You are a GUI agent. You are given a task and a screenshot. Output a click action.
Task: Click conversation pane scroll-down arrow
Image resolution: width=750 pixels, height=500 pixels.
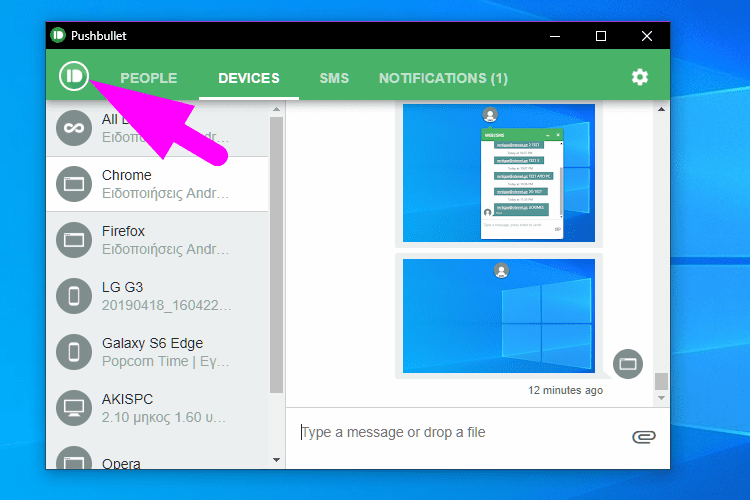[x=662, y=398]
